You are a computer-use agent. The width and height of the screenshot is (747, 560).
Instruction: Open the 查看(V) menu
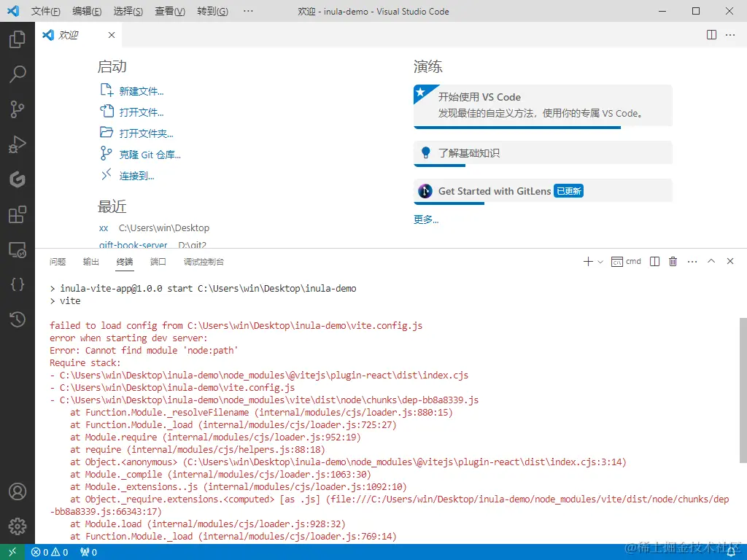point(169,11)
